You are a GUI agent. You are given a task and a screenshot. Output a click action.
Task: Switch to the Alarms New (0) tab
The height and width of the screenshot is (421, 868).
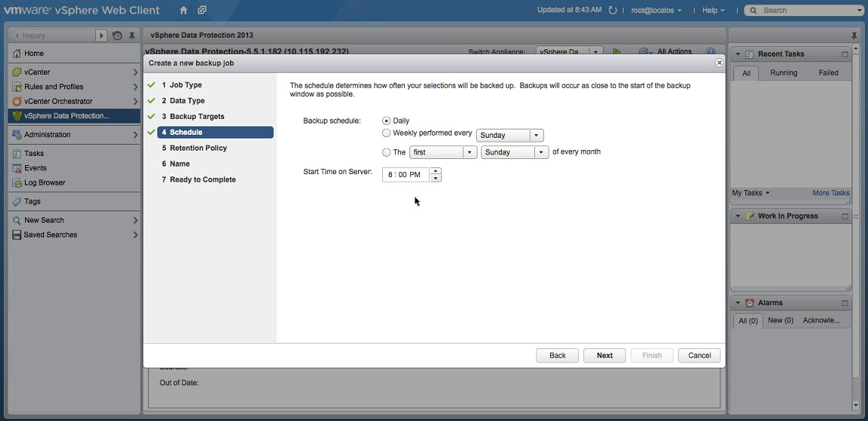(x=780, y=320)
